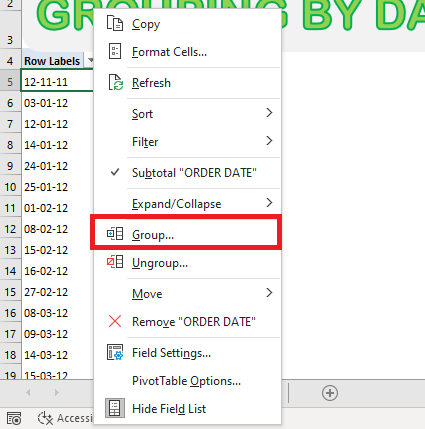This screenshot has width=425, height=429.
Task: Choose PivotTable Options from menu
Action: point(186,381)
